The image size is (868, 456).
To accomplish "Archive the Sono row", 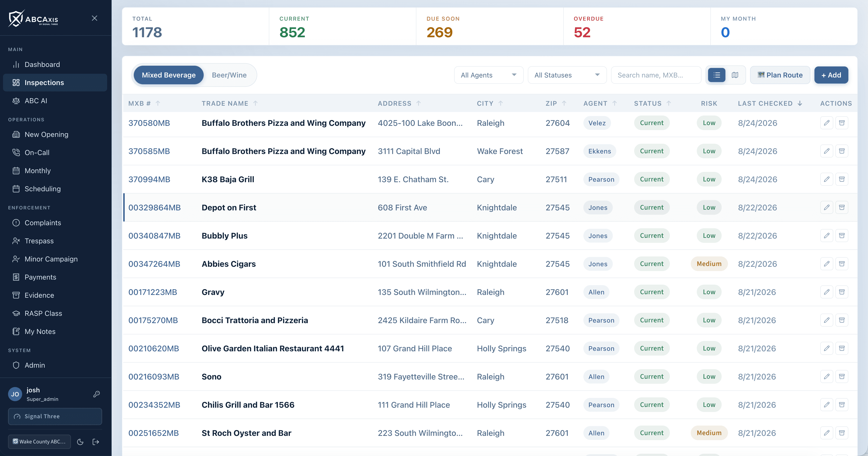I will coord(842,376).
